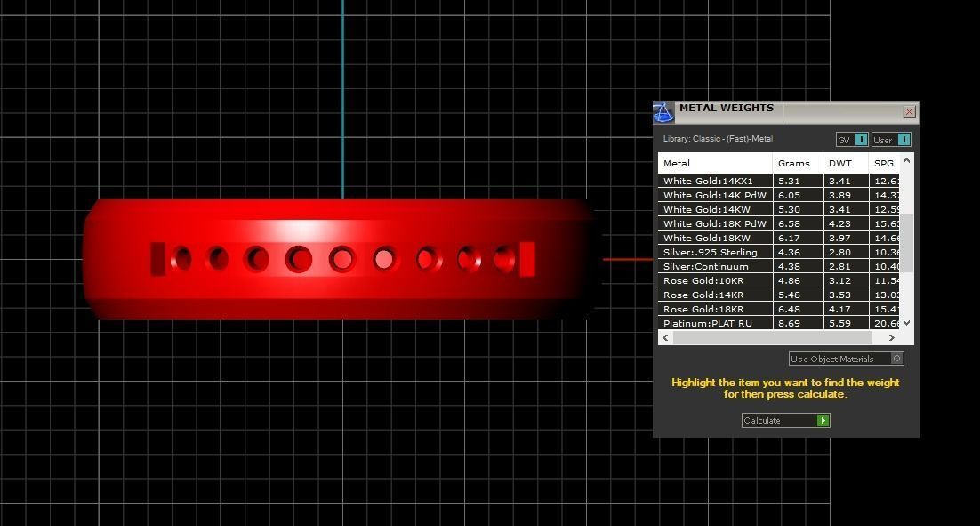Click the 2.80 DWT cell
Viewport: 980px width, 526px height.
[x=847, y=252]
